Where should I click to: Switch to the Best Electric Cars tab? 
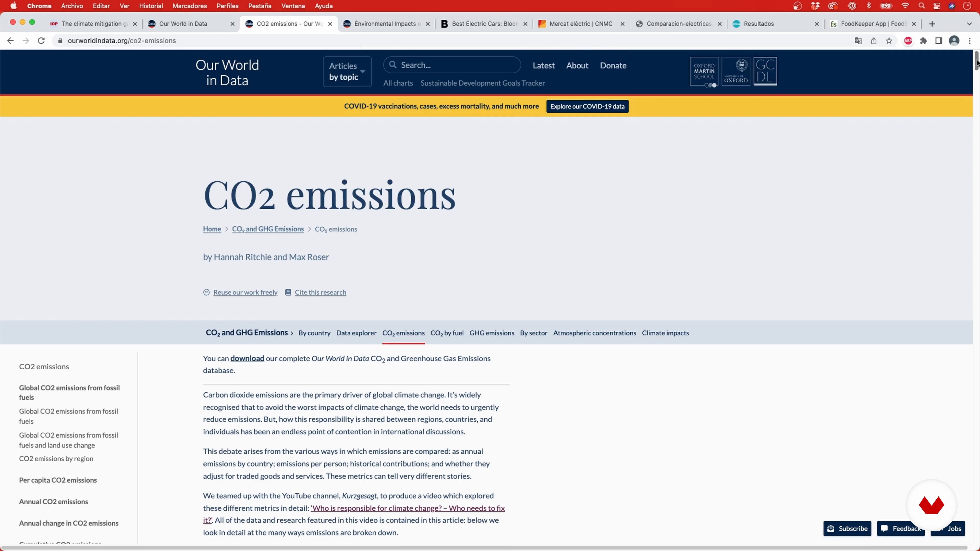(484, 24)
